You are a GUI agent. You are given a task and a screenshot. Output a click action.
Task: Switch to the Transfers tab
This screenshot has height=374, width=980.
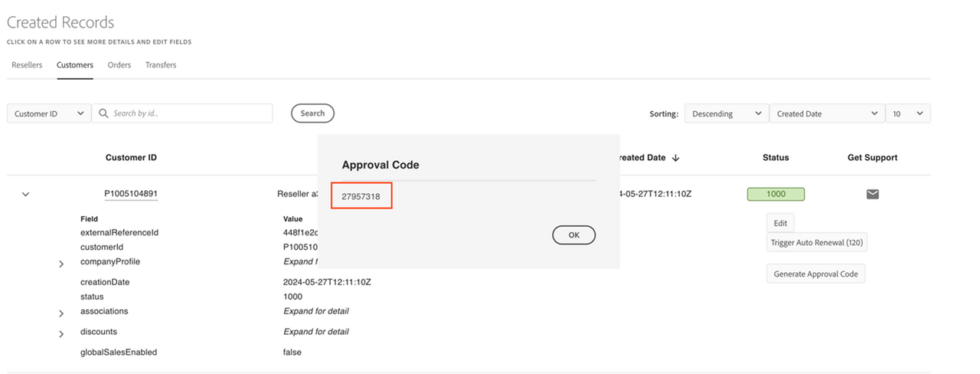click(161, 65)
